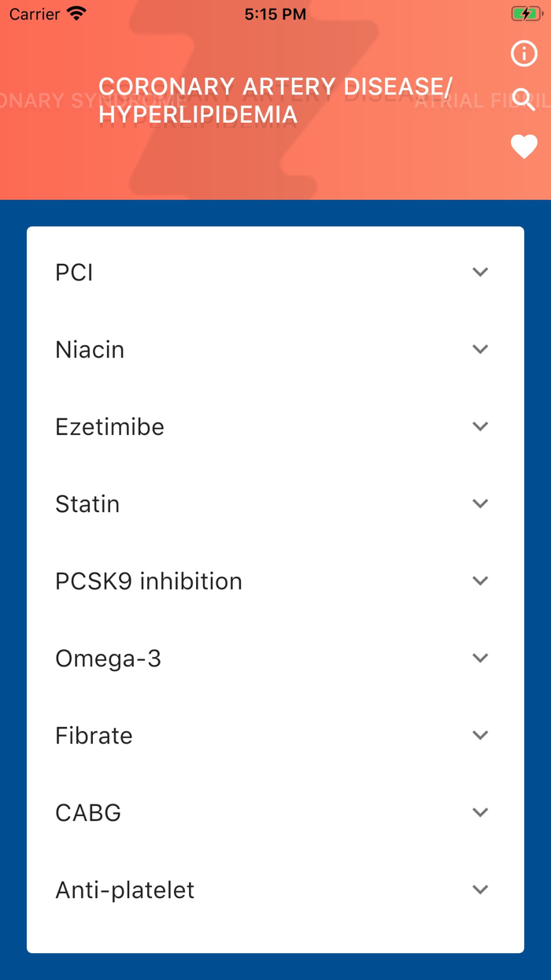Tap the clock showing 5:15 PM
The height and width of the screenshot is (980, 551).
[x=275, y=13]
